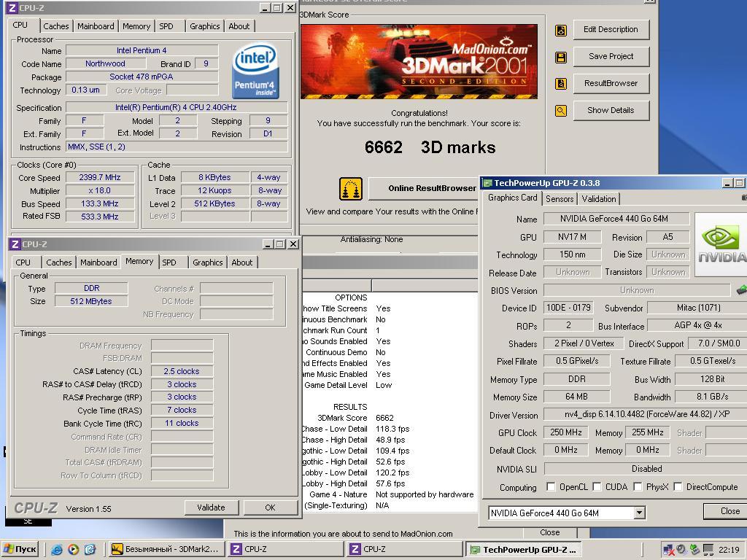
Task: Toggle the PhysX checkbox
Action: [x=638, y=486]
